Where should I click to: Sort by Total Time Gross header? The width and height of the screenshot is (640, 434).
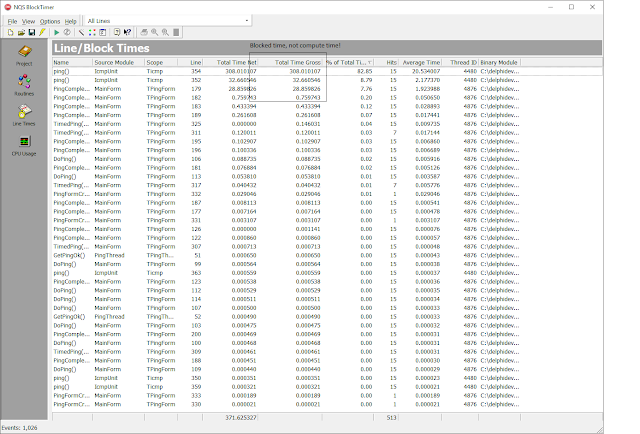290,62
